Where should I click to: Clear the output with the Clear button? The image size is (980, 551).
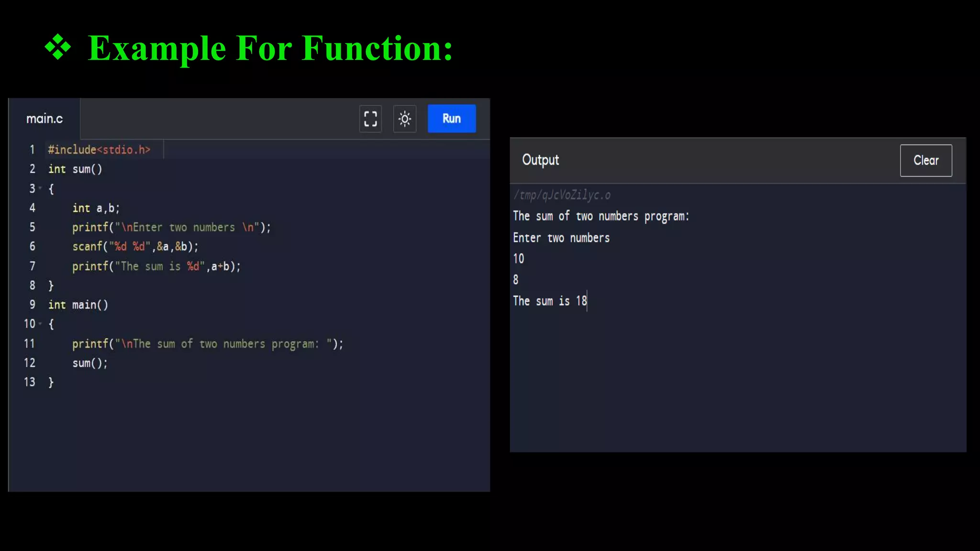(926, 160)
